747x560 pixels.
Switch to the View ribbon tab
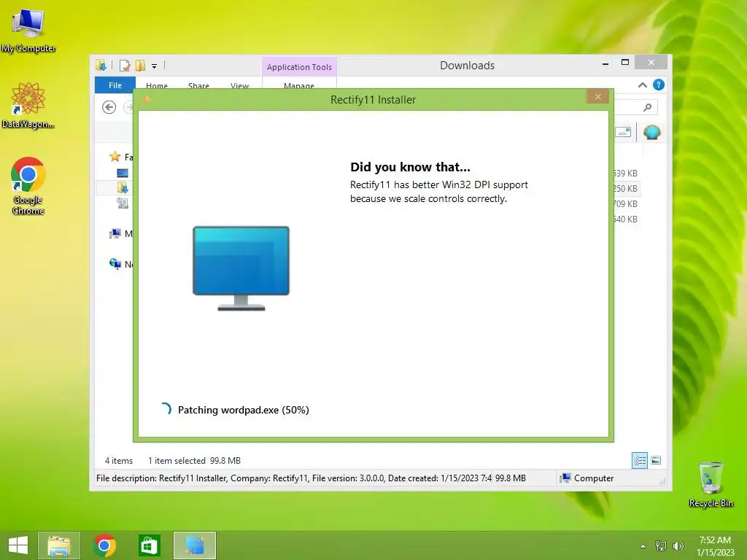[x=239, y=86]
